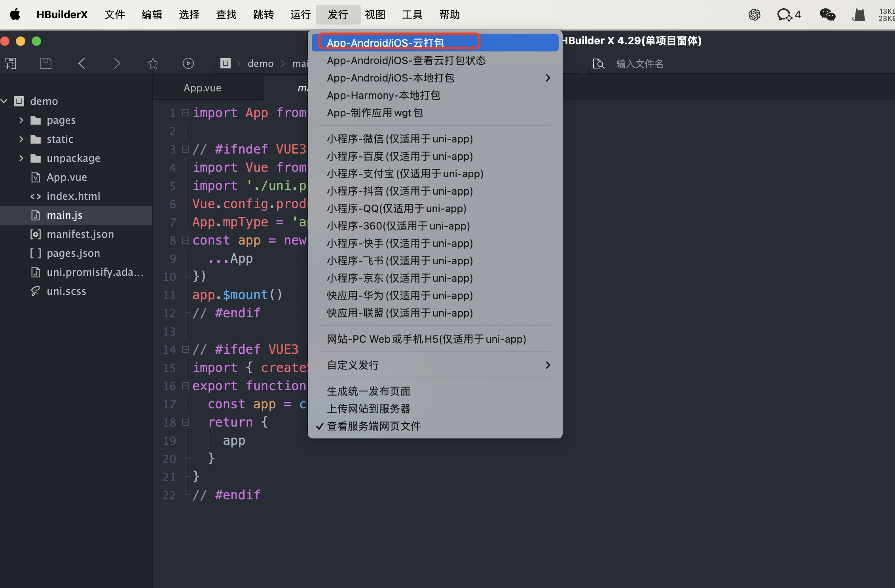Image resolution: width=895 pixels, height=588 pixels.
Task: Click the demo breadcrumb link
Action: [260, 63]
